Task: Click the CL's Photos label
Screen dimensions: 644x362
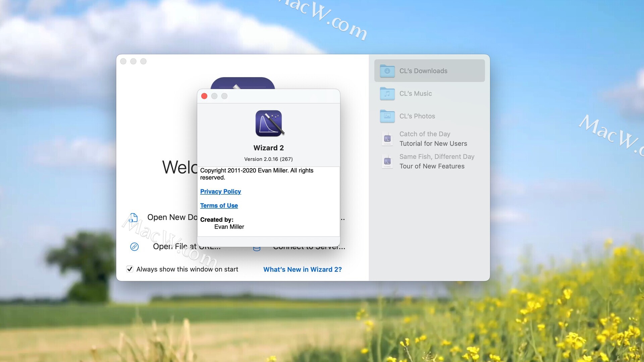Action: click(x=417, y=116)
